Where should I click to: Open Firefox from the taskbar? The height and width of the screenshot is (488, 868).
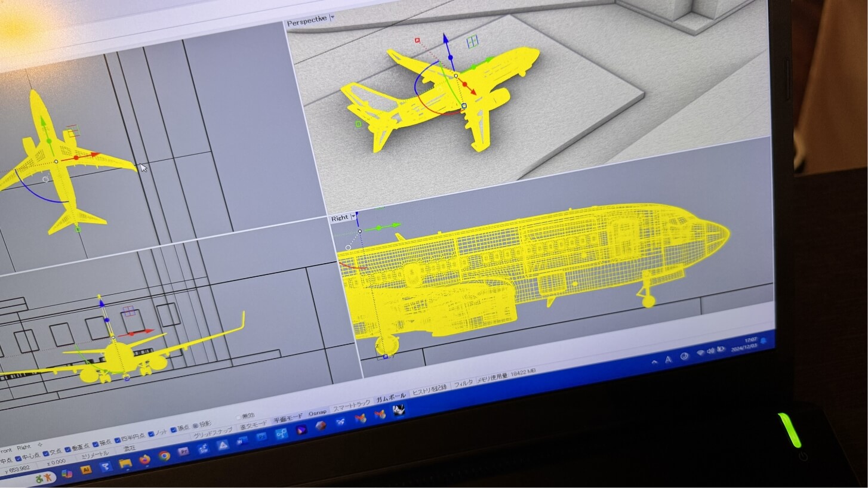144,460
